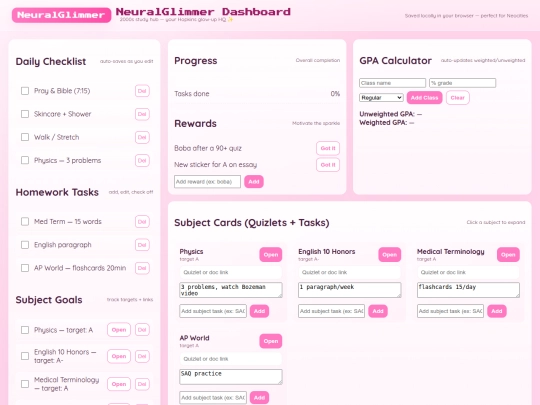The width and height of the screenshot is (540, 405).
Task: Focus the Add reward input field
Action: pos(207,181)
